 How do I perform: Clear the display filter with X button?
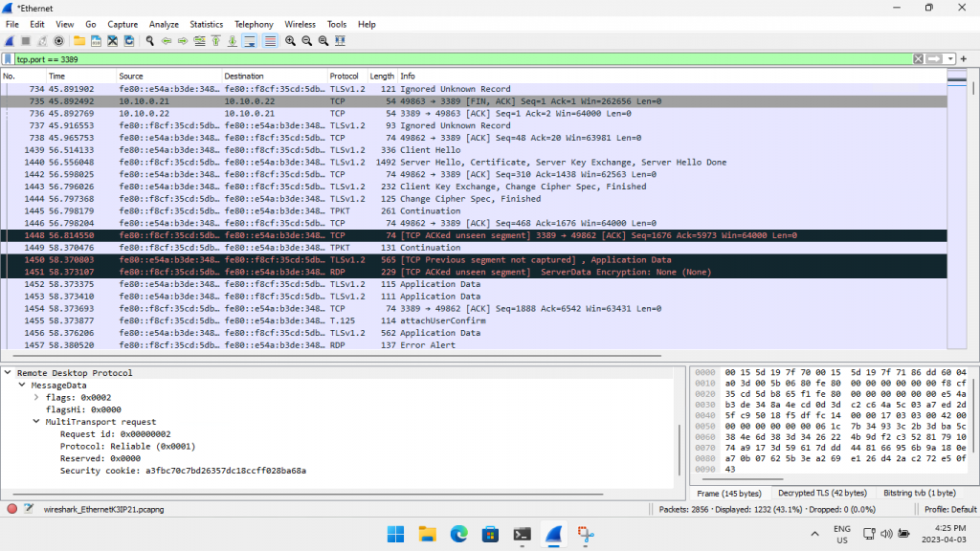click(x=918, y=59)
